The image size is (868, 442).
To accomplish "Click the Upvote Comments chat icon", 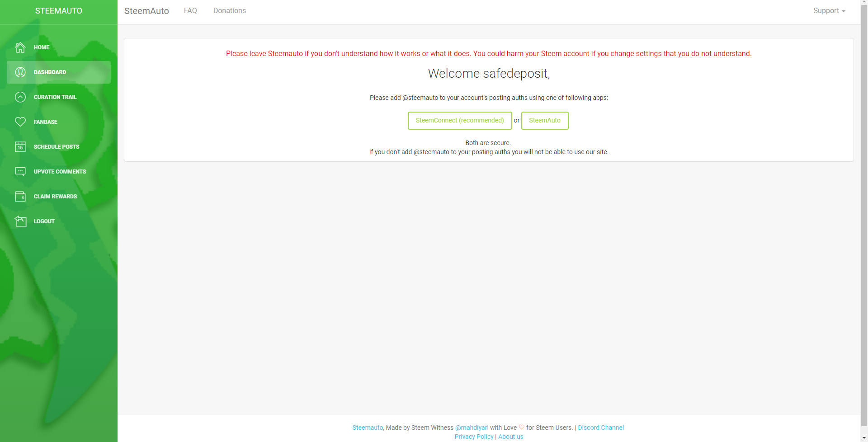I will click(20, 172).
